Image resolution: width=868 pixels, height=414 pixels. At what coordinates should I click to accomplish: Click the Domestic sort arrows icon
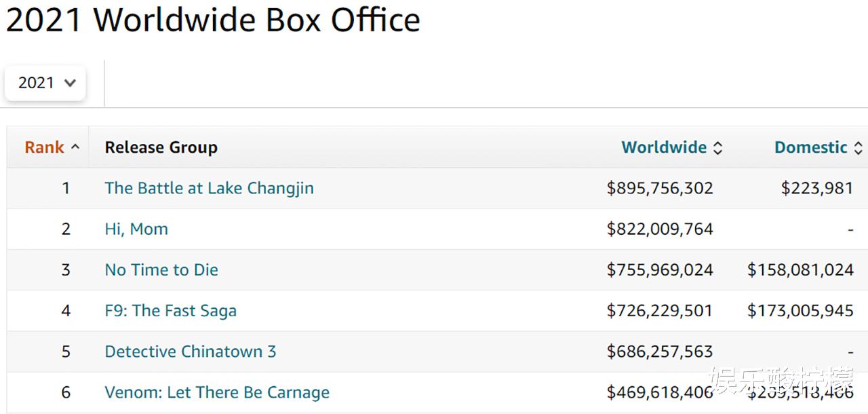tap(859, 148)
